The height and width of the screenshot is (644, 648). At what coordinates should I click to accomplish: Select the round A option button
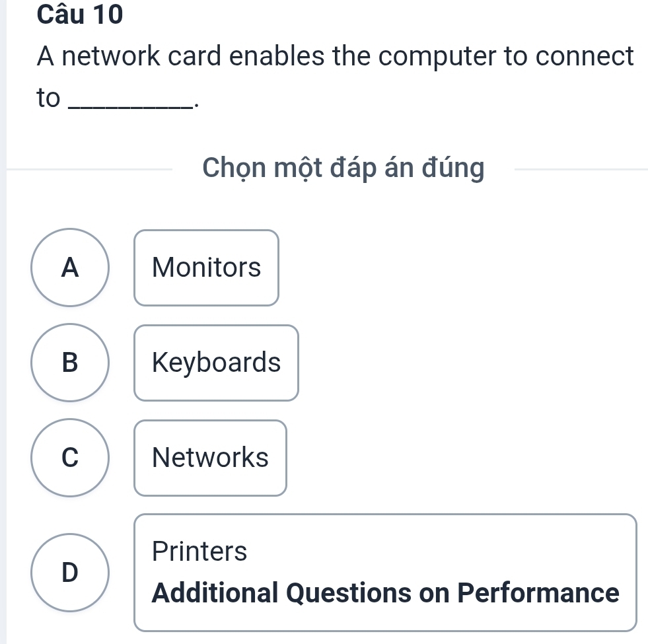(70, 268)
